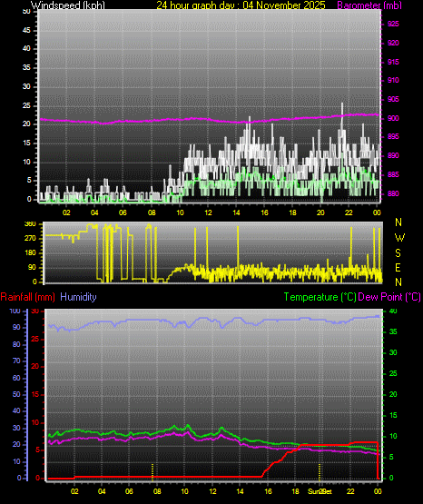Click the W compass direction label
This screenshot has width=423, height=504.
(x=399, y=238)
